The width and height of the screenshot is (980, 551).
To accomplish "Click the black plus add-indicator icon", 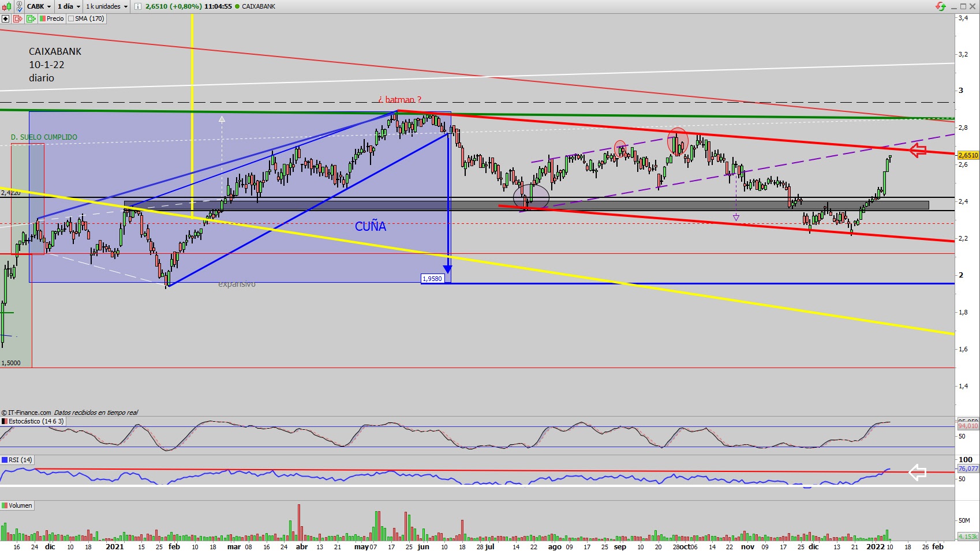I will pyautogui.click(x=6, y=18).
